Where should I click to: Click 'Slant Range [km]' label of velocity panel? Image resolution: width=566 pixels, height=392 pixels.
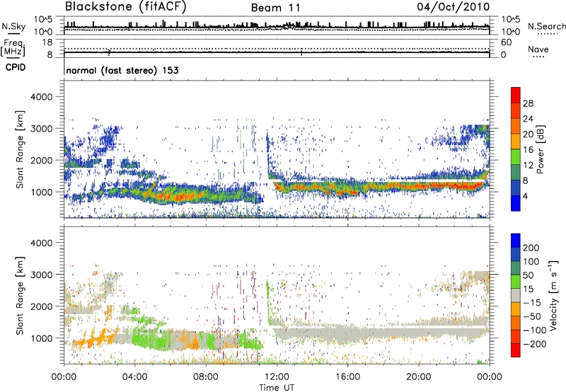(x=20, y=295)
